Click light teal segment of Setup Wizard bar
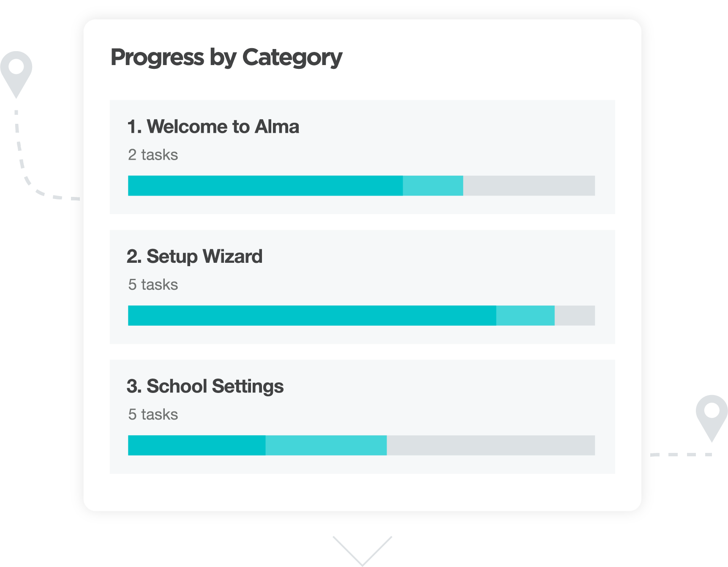 (x=525, y=315)
